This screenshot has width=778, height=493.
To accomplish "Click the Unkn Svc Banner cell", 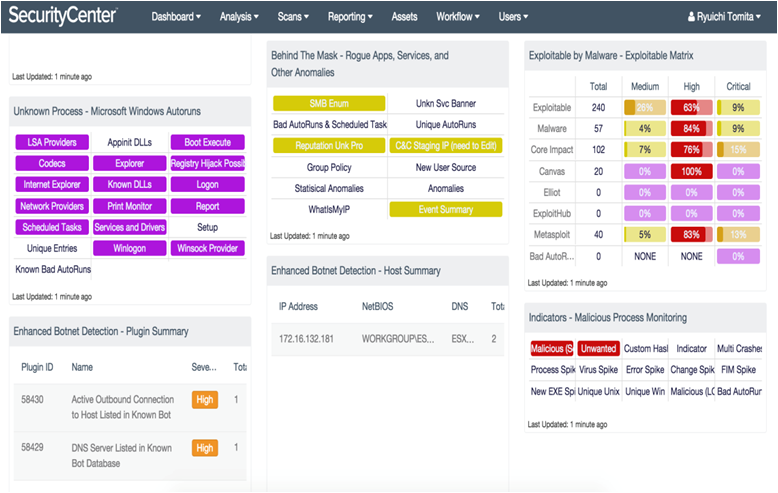I will (446, 103).
